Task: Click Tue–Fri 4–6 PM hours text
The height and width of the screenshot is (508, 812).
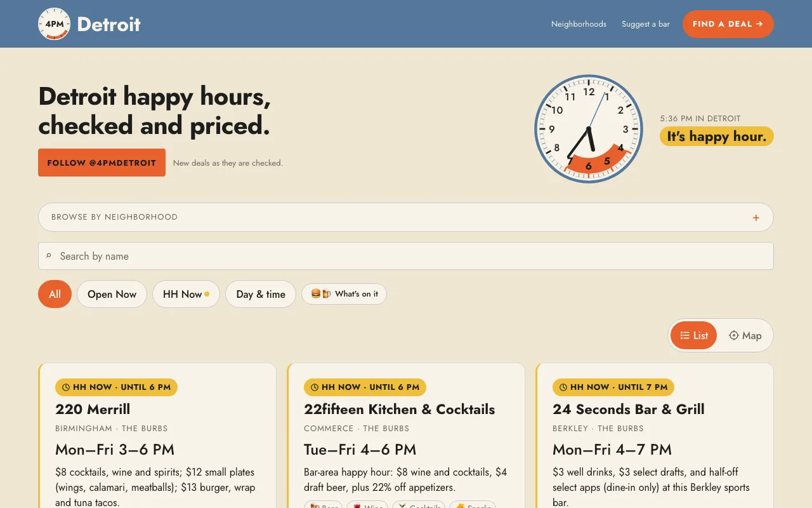Action: 360,450
